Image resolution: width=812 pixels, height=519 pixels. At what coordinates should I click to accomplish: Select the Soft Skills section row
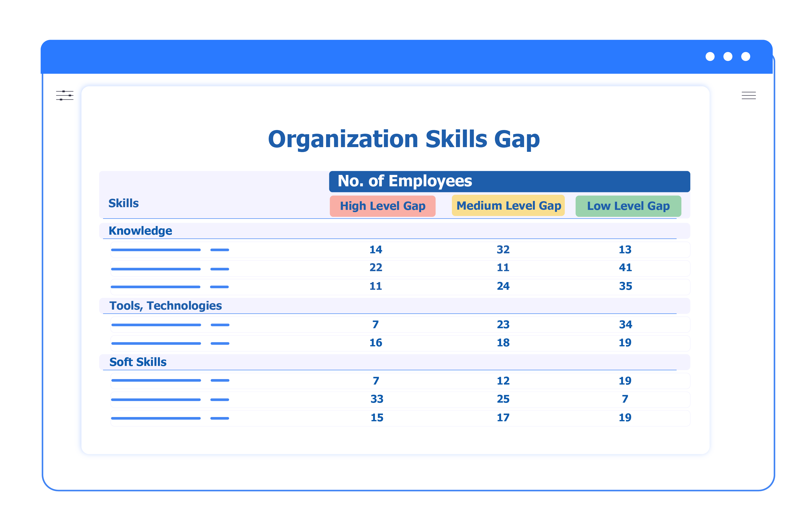[394, 362]
